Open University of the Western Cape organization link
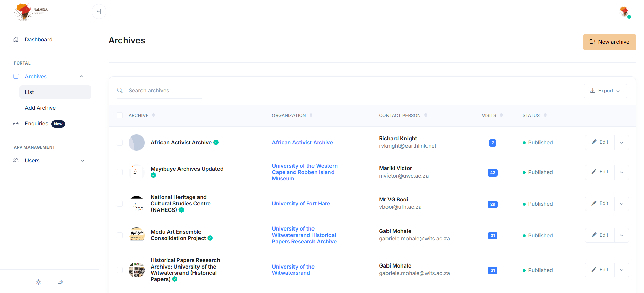The width and height of the screenshot is (644, 293). click(305, 172)
